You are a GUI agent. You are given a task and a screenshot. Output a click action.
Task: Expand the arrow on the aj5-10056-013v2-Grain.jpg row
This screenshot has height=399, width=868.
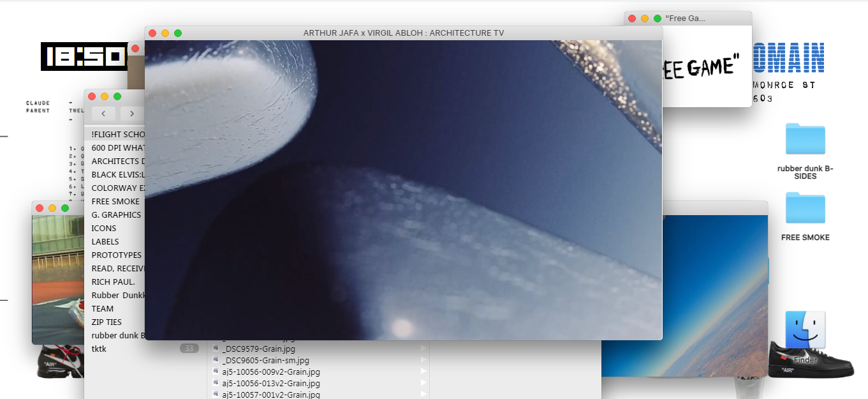coord(422,383)
